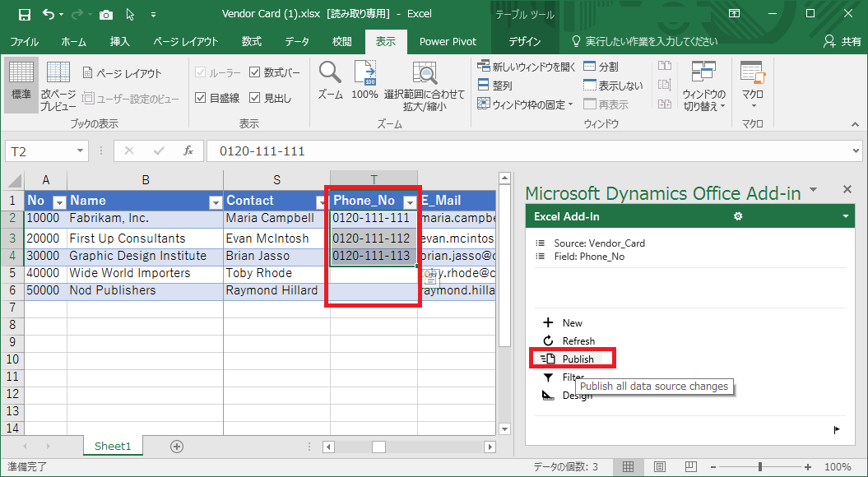Image resolution: width=868 pixels, height=477 pixels.
Task: Open the No column filter dropdown
Action: click(59, 202)
